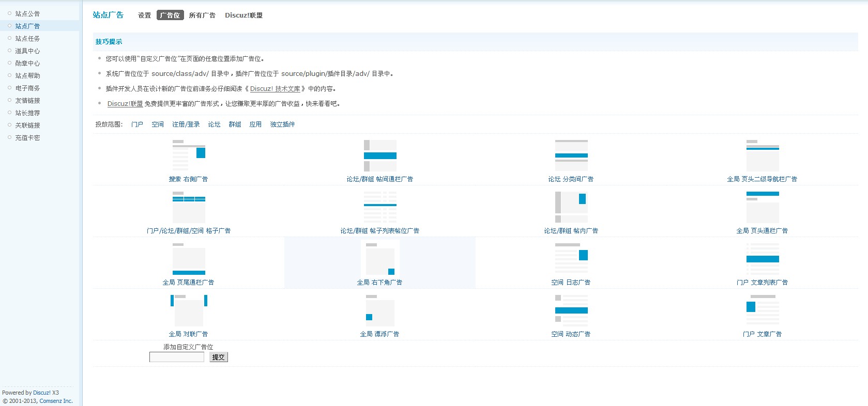868x406 pixels.
Task: Click the 门户 文章列表广告 icon
Action: 763,258
